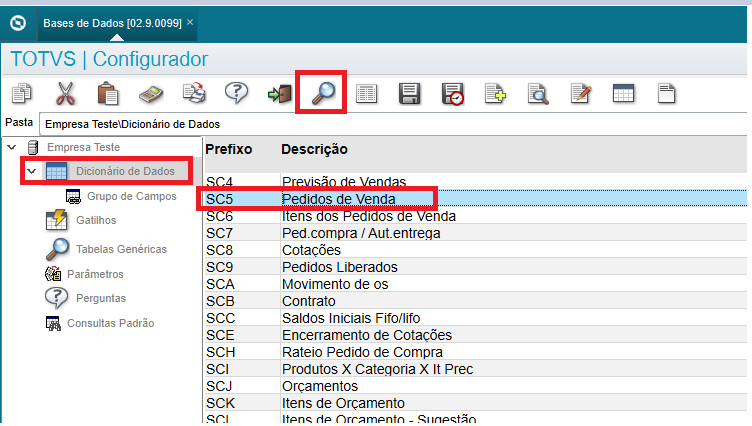Viewport: 752px width, 426px height.
Task: Open Consultas Padrão tree item
Action: tap(110, 323)
